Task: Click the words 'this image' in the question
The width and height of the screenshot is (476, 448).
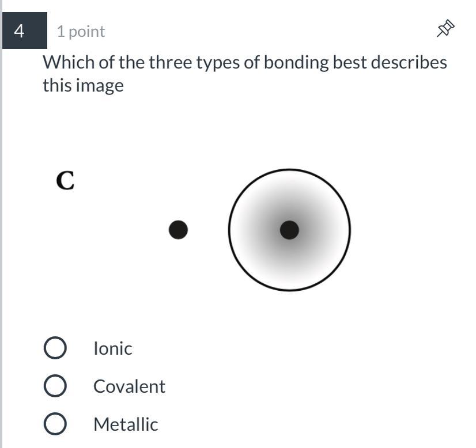Action: [83, 86]
